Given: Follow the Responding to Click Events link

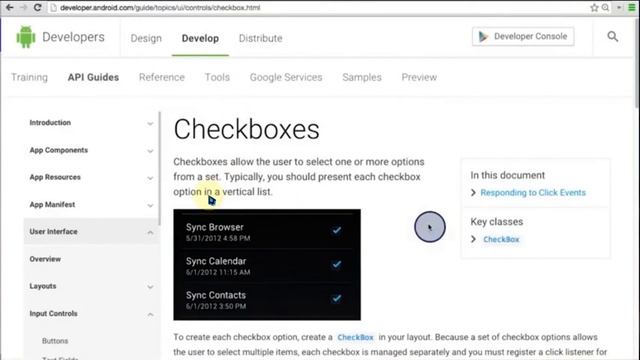Looking at the screenshot, I should click(x=533, y=193).
